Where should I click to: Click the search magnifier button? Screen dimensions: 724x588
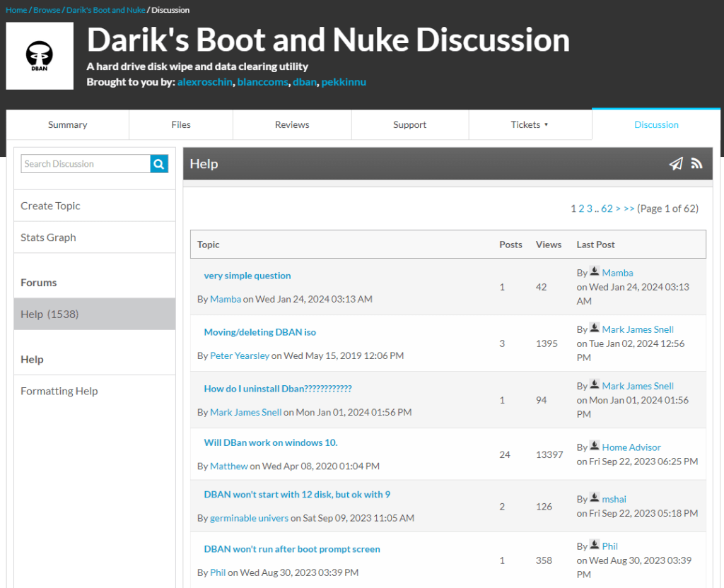159,164
